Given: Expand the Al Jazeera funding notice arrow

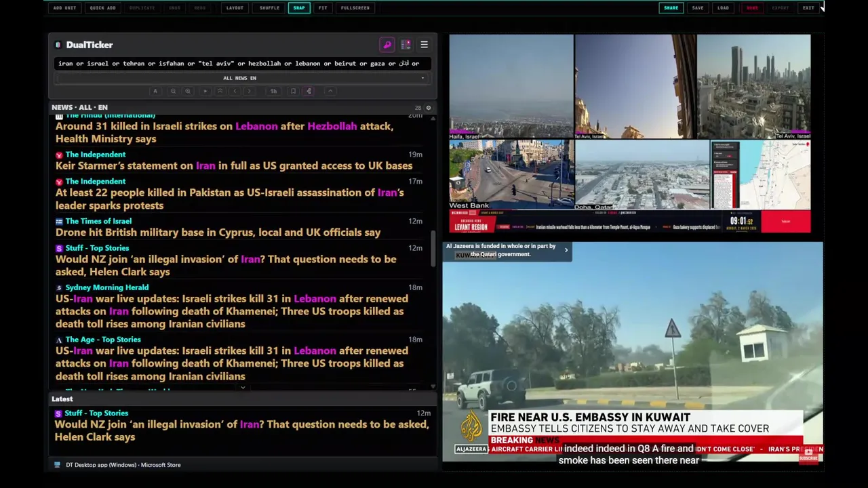Looking at the screenshot, I should click(x=566, y=250).
